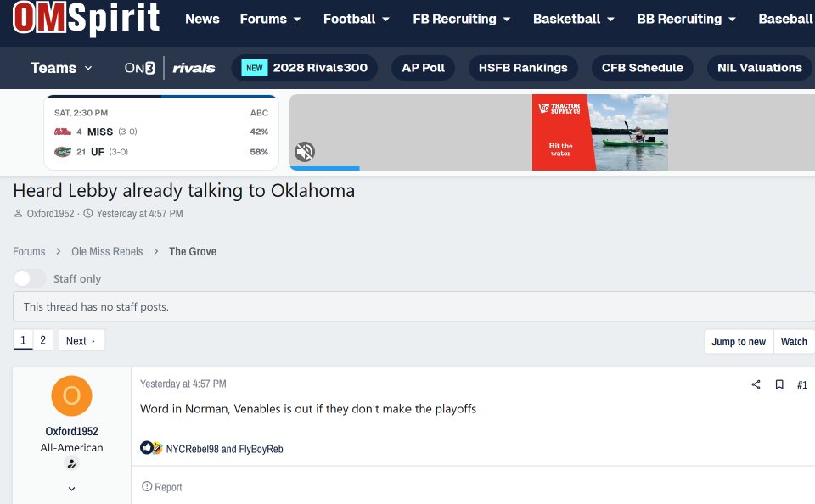Image resolution: width=815 pixels, height=504 pixels.
Task: Click the Tractor Supply ad image
Action: tap(600, 132)
